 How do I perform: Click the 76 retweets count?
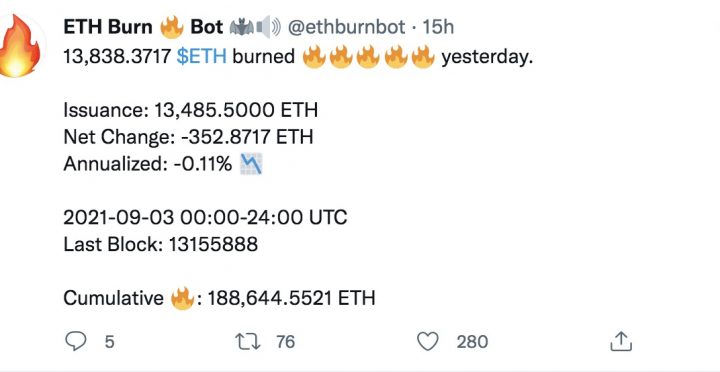pyautogui.click(x=286, y=342)
